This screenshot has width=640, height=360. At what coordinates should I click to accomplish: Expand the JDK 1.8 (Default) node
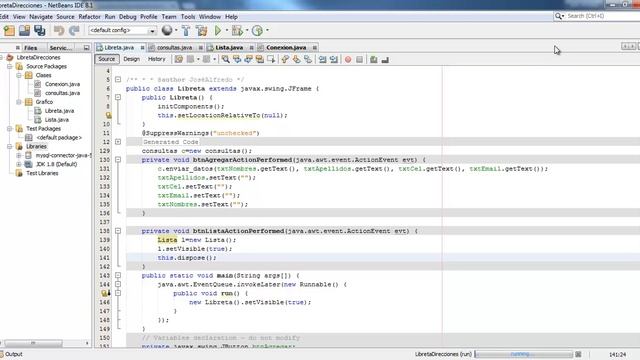point(19,164)
